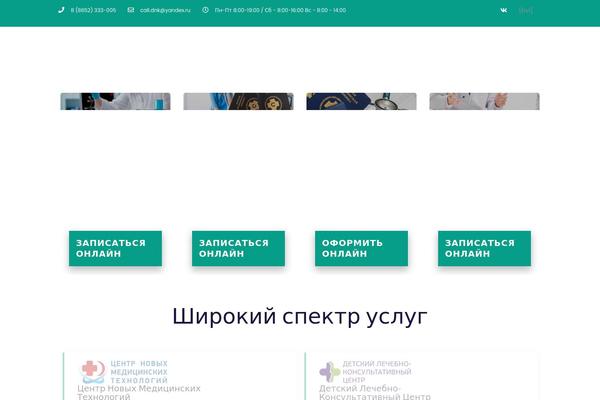Screen dimensions: 600x400
Task: Open the laboratory worker thumbnail image
Action: (x=115, y=101)
